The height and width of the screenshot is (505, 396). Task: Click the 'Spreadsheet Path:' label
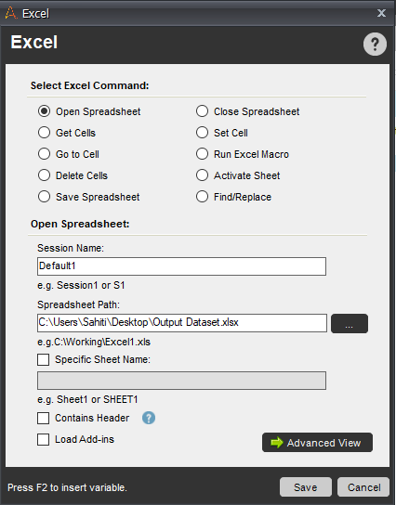[x=78, y=305]
